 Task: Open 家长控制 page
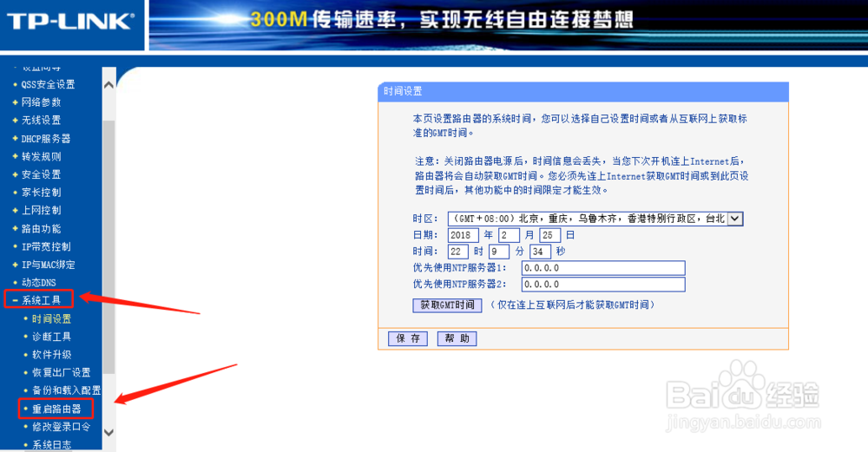(x=41, y=193)
